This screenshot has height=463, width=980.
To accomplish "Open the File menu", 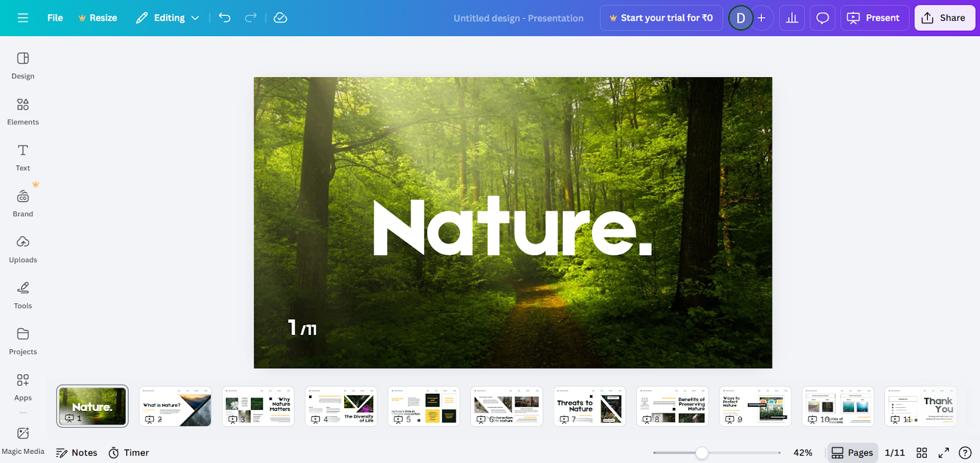I will coord(55,18).
